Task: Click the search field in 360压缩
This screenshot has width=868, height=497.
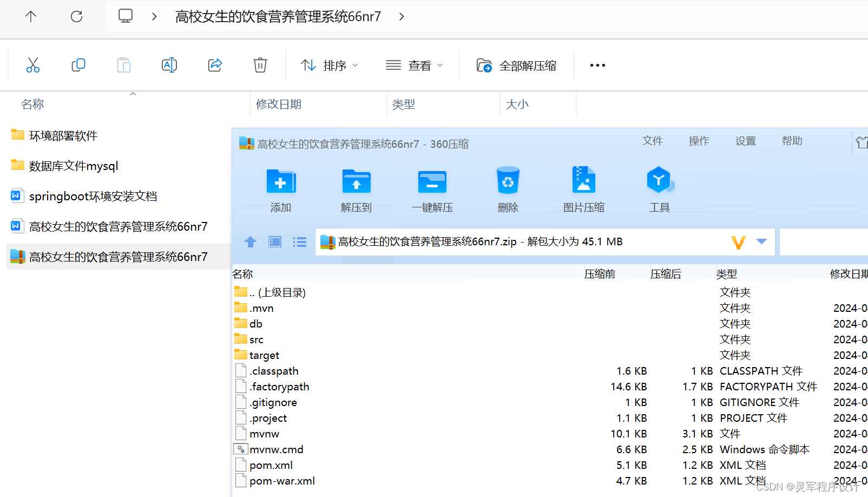Action: click(824, 241)
